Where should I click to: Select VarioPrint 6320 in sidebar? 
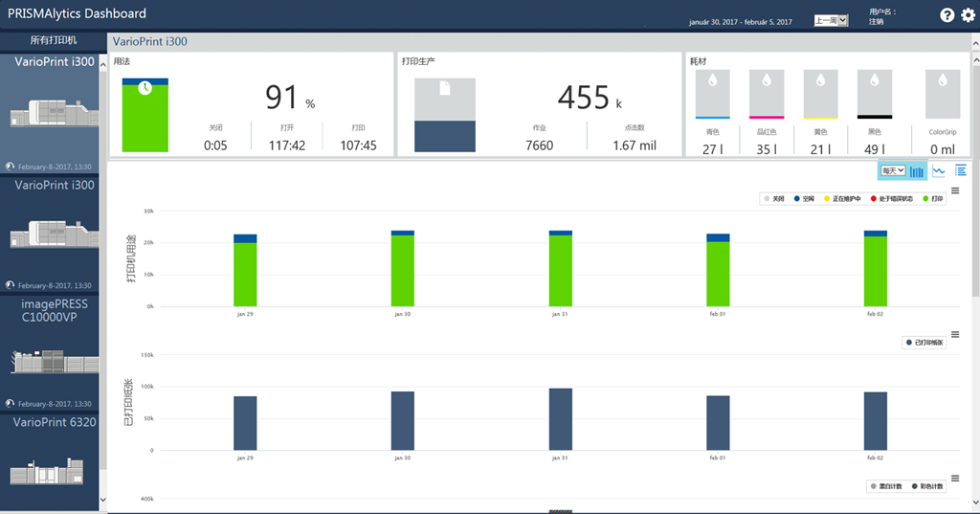pos(55,422)
